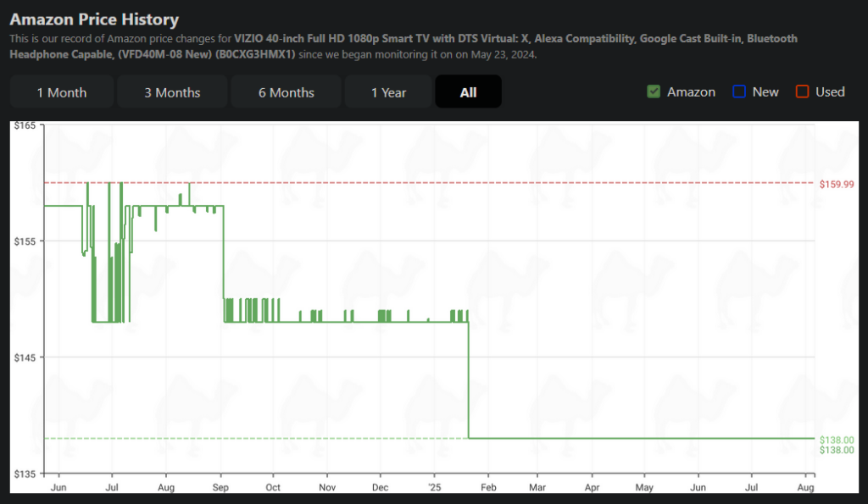Select the 1 Year range tab
The width and height of the screenshot is (868, 504).
[388, 91]
